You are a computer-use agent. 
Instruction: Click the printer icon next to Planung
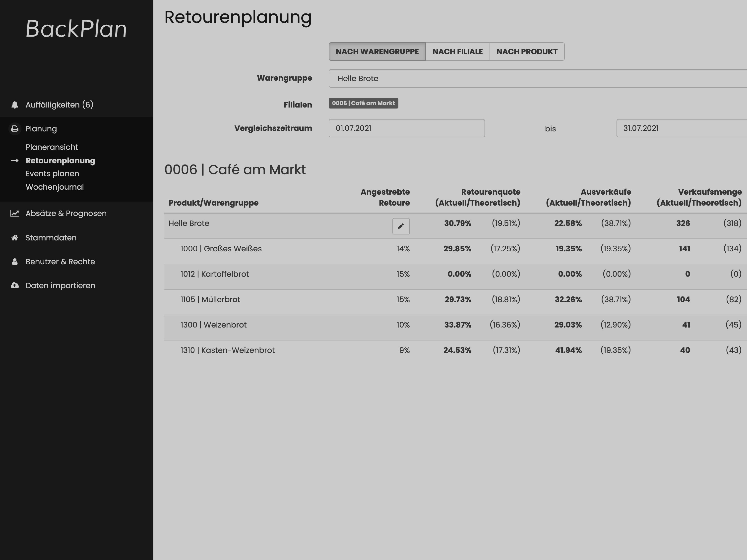[x=14, y=129]
